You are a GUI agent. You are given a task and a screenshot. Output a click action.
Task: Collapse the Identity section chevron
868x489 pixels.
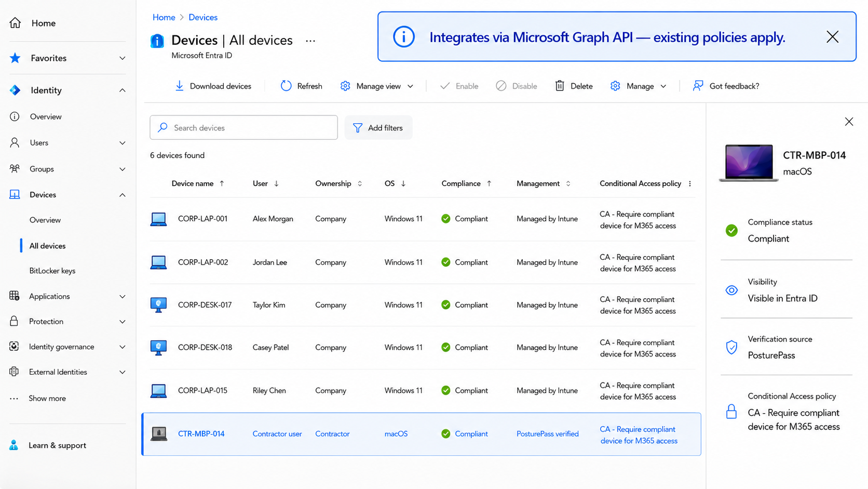123,90
